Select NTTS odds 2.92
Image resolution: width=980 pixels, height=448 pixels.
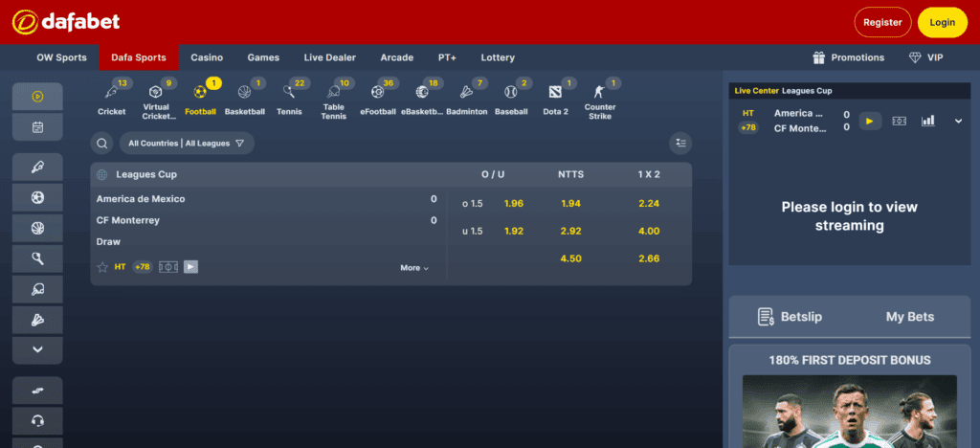571,232
